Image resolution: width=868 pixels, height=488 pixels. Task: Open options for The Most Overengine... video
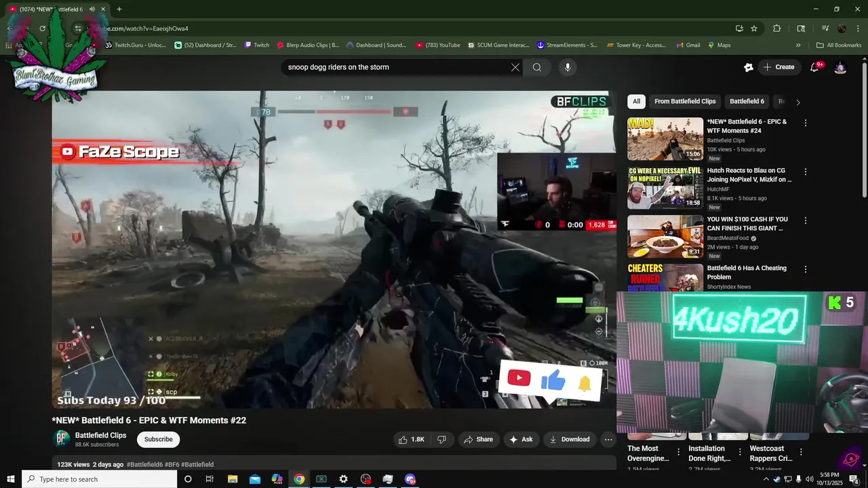679,452
